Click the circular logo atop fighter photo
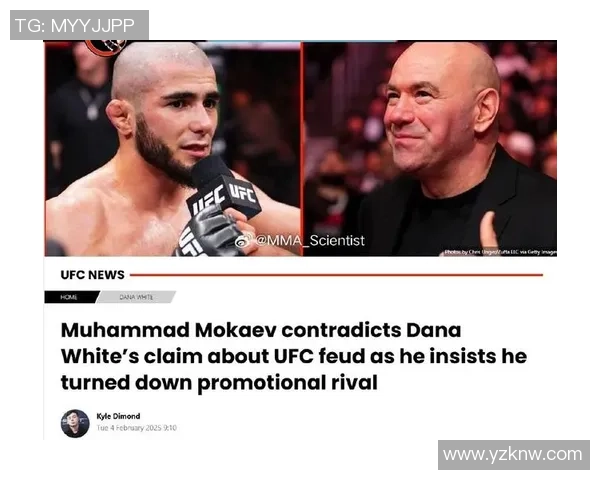 coord(106,47)
